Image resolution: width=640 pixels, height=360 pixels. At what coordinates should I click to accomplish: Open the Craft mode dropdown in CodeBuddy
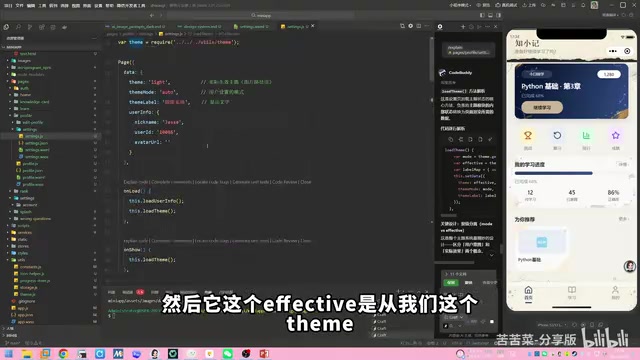click(x=454, y=317)
